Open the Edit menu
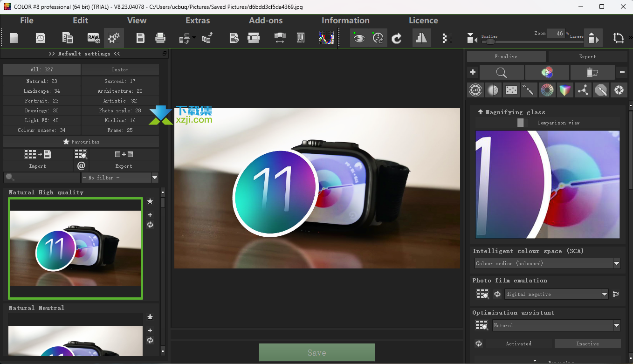The height and width of the screenshot is (364, 633). (x=80, y=21)
